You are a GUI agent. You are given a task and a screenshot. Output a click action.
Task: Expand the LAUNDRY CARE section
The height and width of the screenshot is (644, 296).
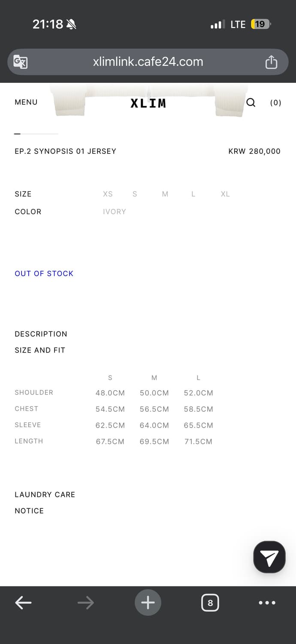point(45,495)
